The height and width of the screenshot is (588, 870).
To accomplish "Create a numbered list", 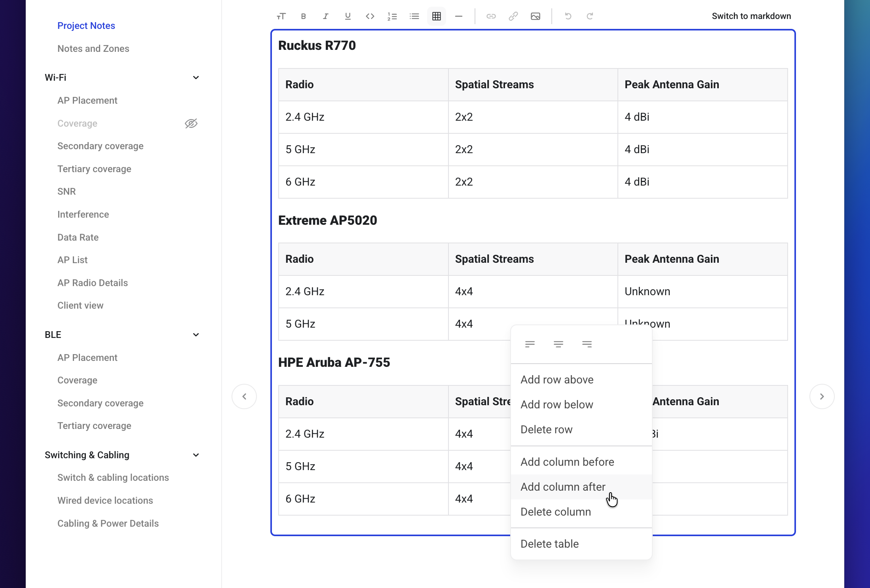I will point(392,16).
